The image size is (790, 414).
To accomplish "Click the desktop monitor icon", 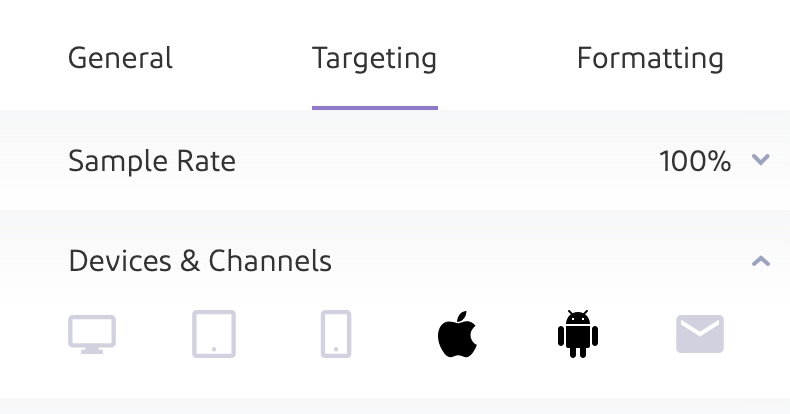I will [92, 334].
